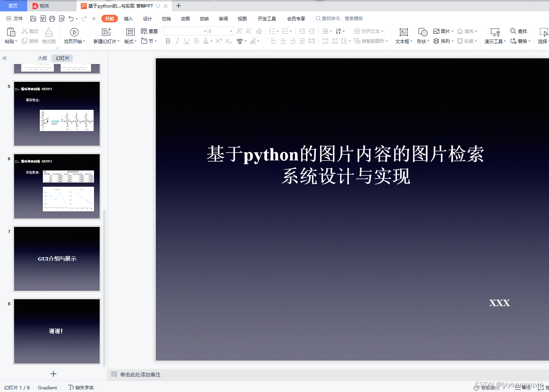Toggle align text right
This screenshot has height=392, width=549.
[x=293, y=41]
